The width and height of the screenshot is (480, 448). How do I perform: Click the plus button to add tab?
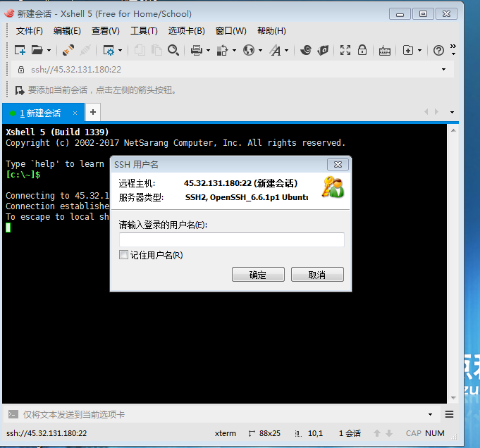coord(93,112)
